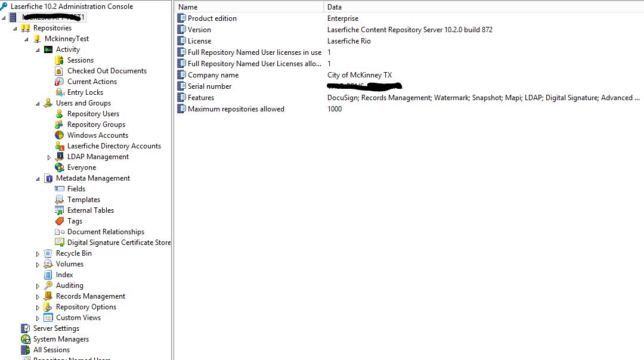Viewport: 644px width, 360px height.
Task: Expand the Repository Options node
Action: pyautogui.click(x=38, y=308)
